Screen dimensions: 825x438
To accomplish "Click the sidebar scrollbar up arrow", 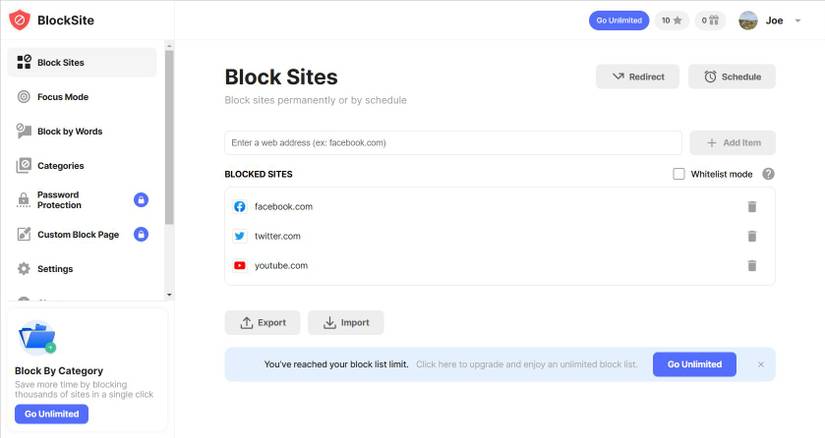I will [x=169, y=46].
